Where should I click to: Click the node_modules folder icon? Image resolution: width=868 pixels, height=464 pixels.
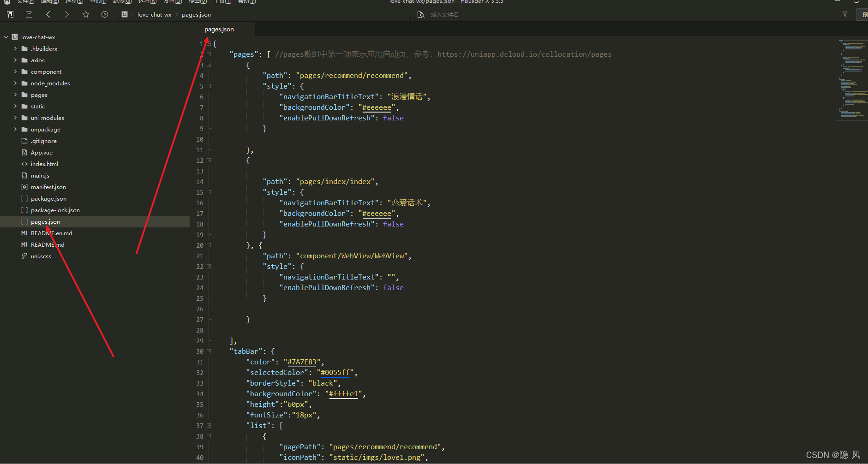pyautogui.click(x=24, y=83)
